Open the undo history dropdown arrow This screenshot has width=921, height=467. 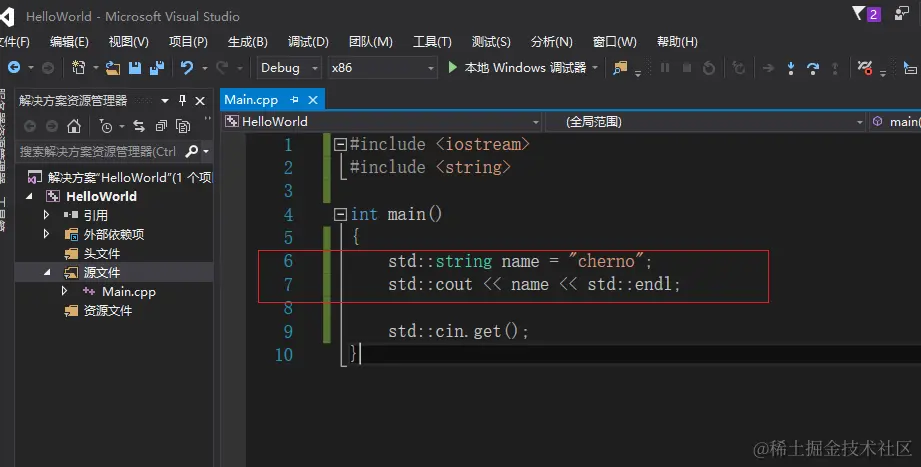click(204, 68)
